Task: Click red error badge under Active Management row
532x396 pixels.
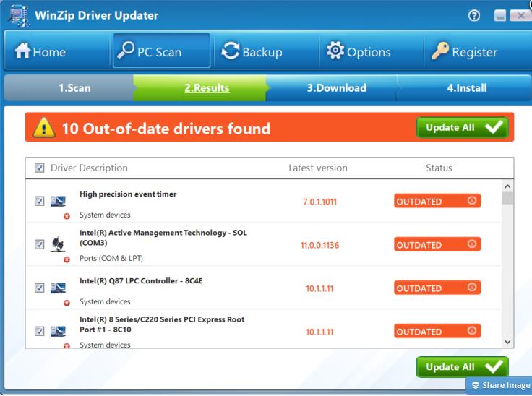Action: [66, 259]
